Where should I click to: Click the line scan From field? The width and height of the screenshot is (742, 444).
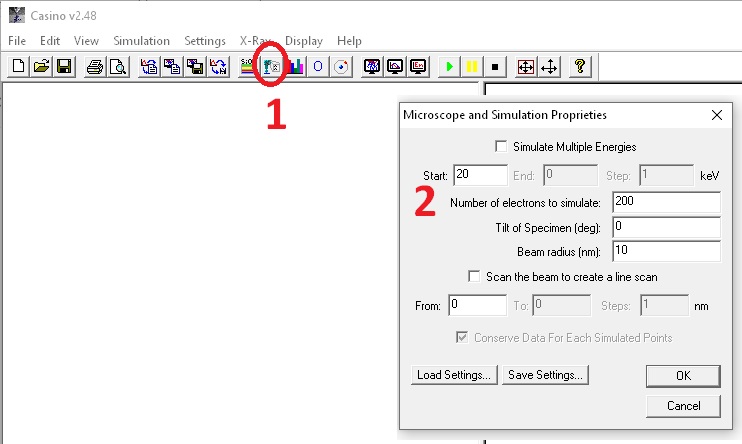(x=477, y=305)
